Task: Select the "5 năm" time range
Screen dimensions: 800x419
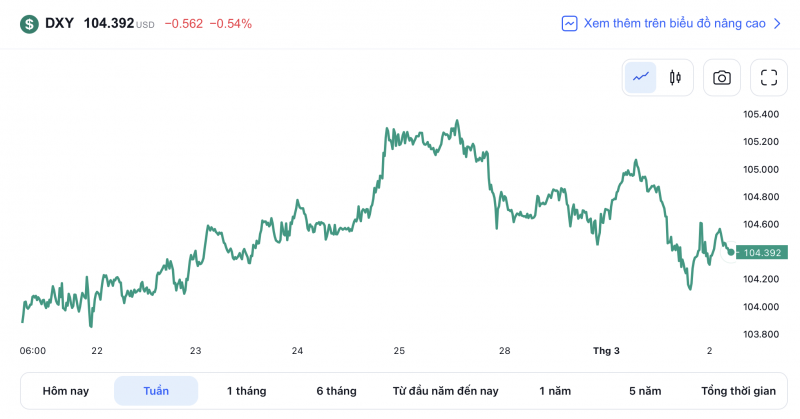Action: coord(645,391)
